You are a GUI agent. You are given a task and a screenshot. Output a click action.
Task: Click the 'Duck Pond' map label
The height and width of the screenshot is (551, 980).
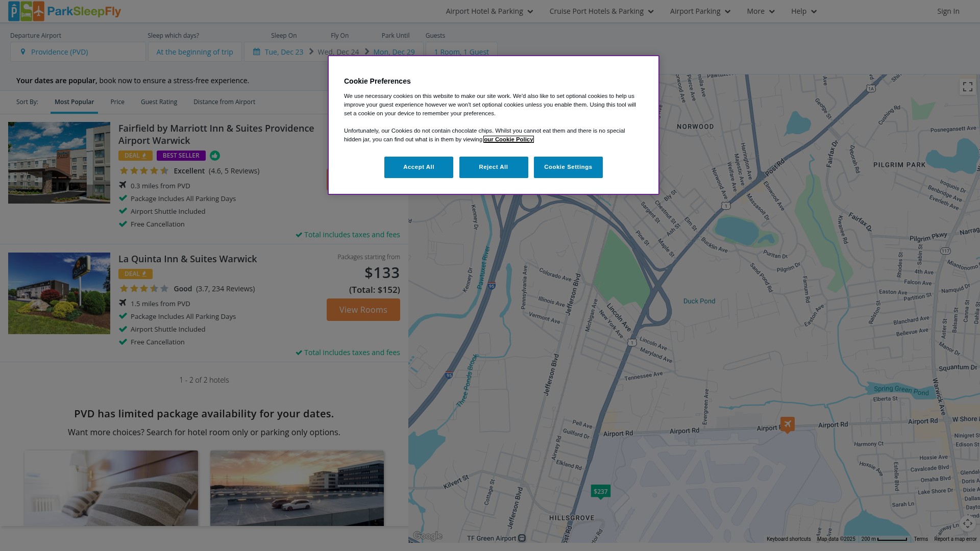coord(699,301)
